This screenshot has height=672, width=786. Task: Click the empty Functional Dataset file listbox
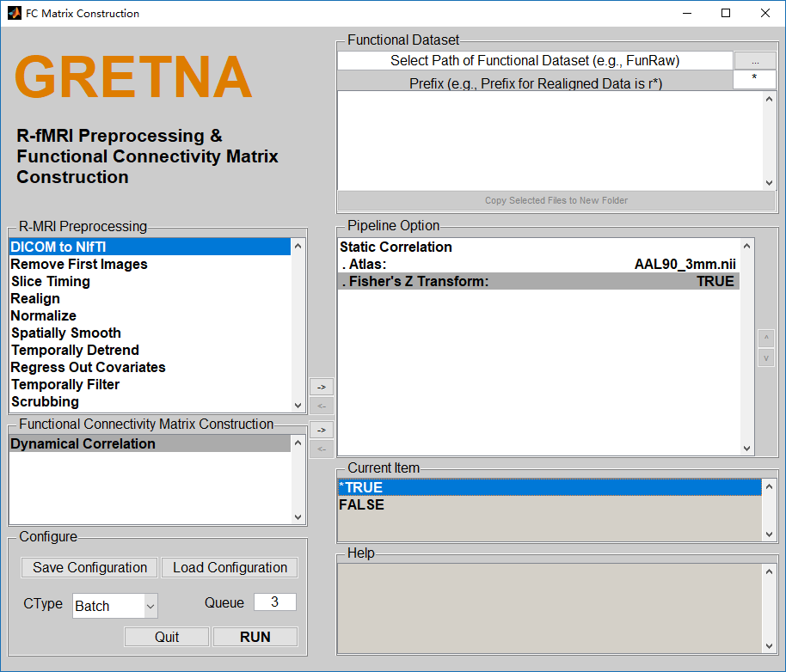[x=550, y=141]
